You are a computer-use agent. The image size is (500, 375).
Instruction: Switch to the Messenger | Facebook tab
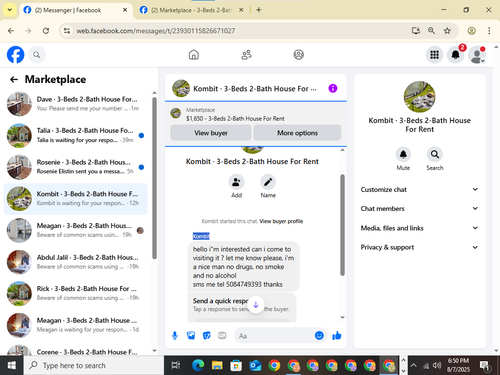76,10
